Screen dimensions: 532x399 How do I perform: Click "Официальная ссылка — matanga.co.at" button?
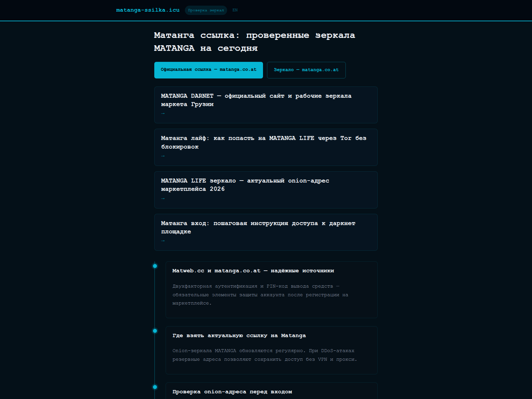click(208, 70)
